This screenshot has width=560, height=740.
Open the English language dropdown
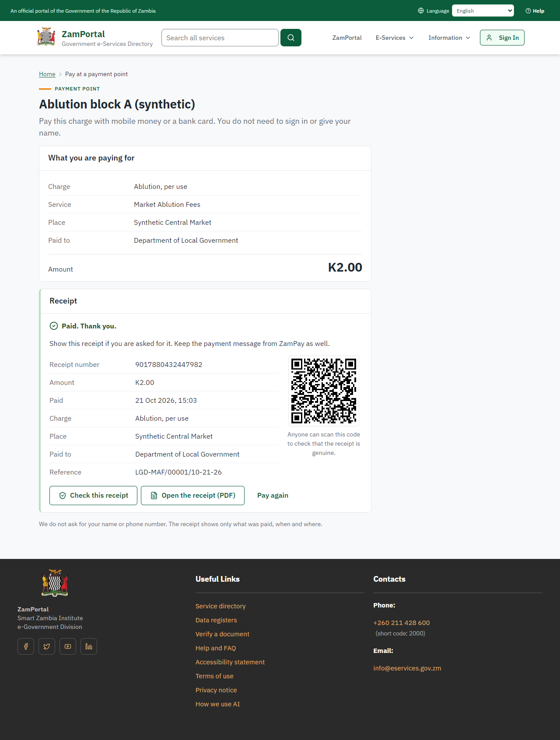(483, 10)
